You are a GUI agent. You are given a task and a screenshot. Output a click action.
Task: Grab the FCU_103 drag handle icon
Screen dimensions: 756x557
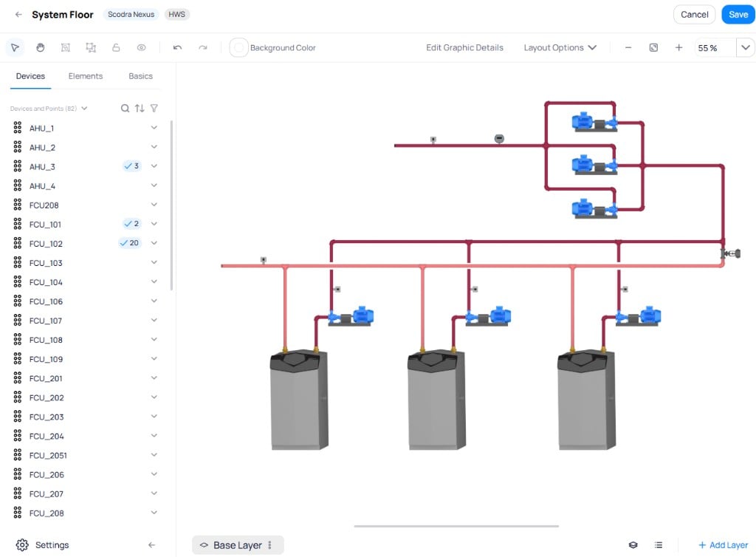click(18, 263)
